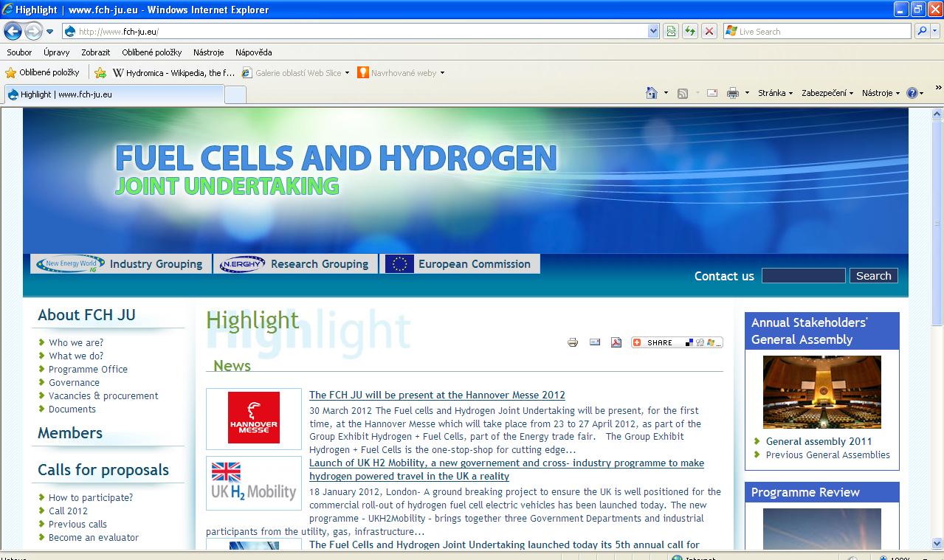Go back with the browser Back arrow
This screenshot has width=944, height=560.
coord(13,31)
